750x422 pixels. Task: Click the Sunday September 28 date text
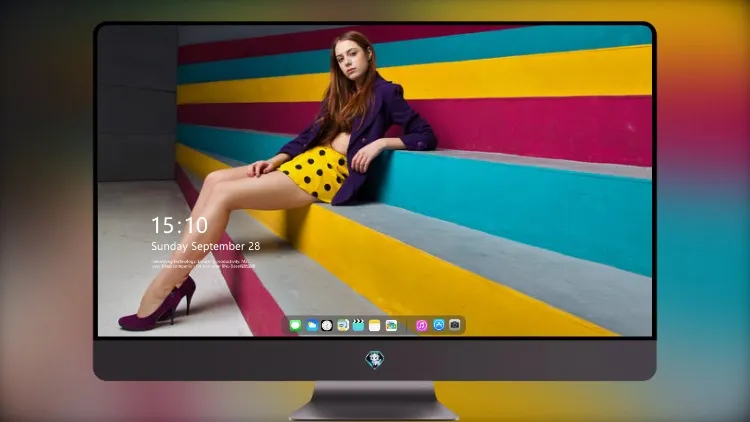coord(206,246)
